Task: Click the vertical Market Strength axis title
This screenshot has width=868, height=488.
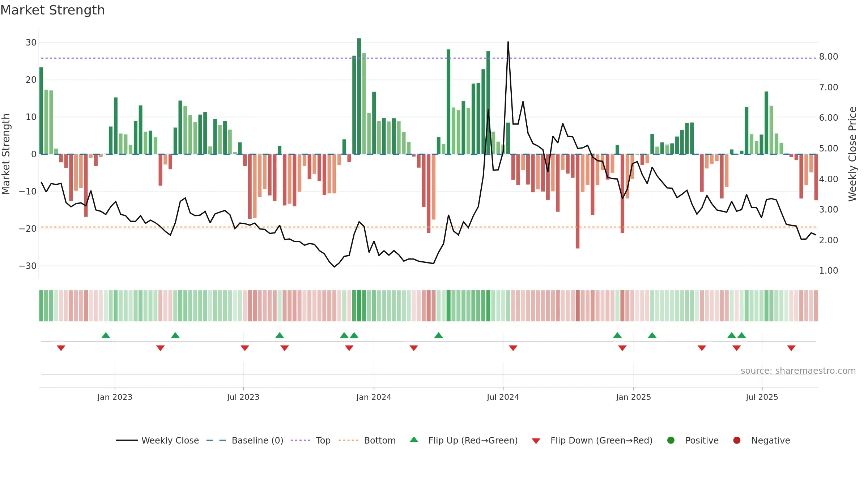Action: [x=6, y=154]
